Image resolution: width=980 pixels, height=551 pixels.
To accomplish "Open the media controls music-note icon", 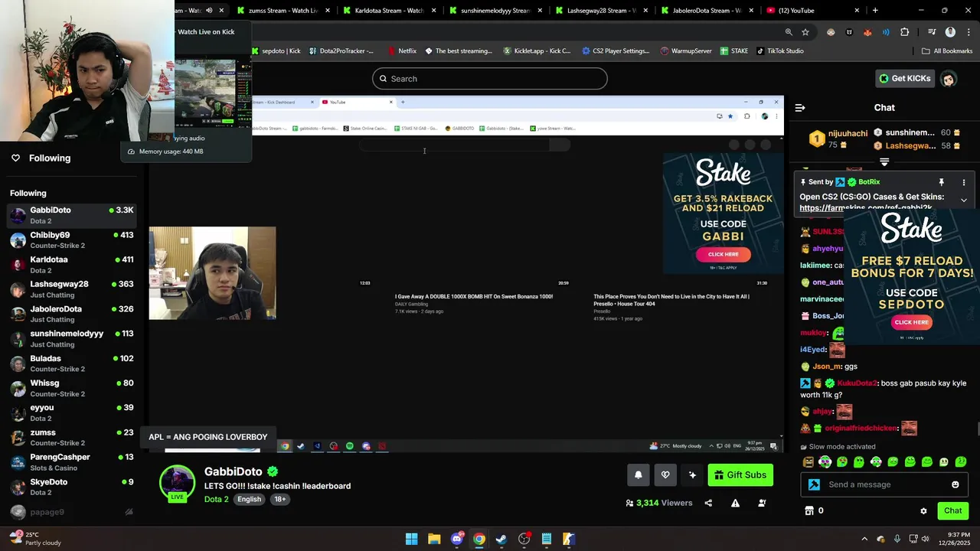I will 931,32.
